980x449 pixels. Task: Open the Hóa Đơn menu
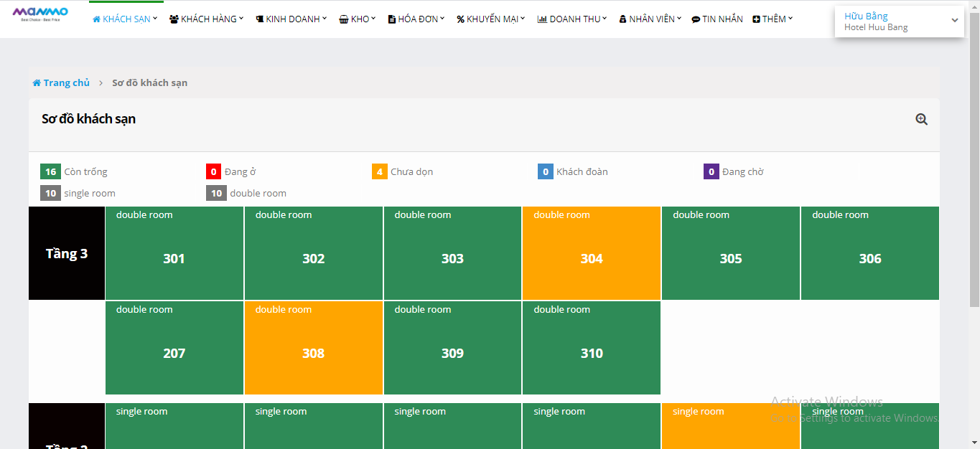coord(416,19)
